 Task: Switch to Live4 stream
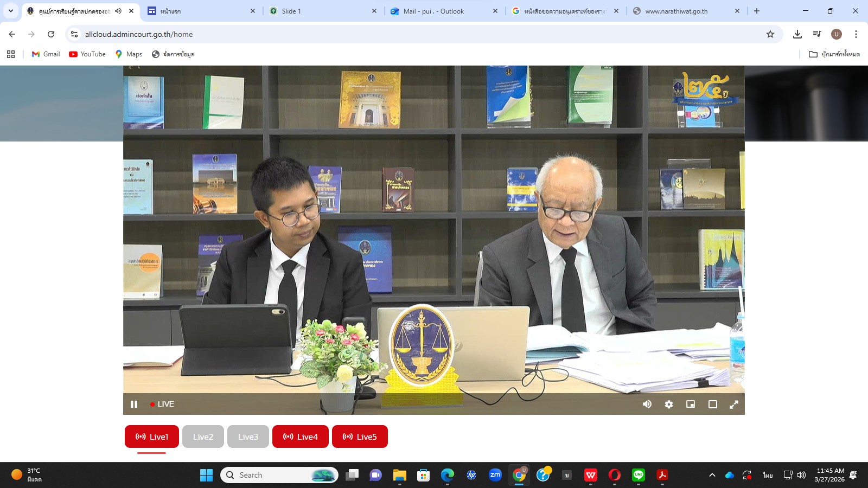pos(301,436)
